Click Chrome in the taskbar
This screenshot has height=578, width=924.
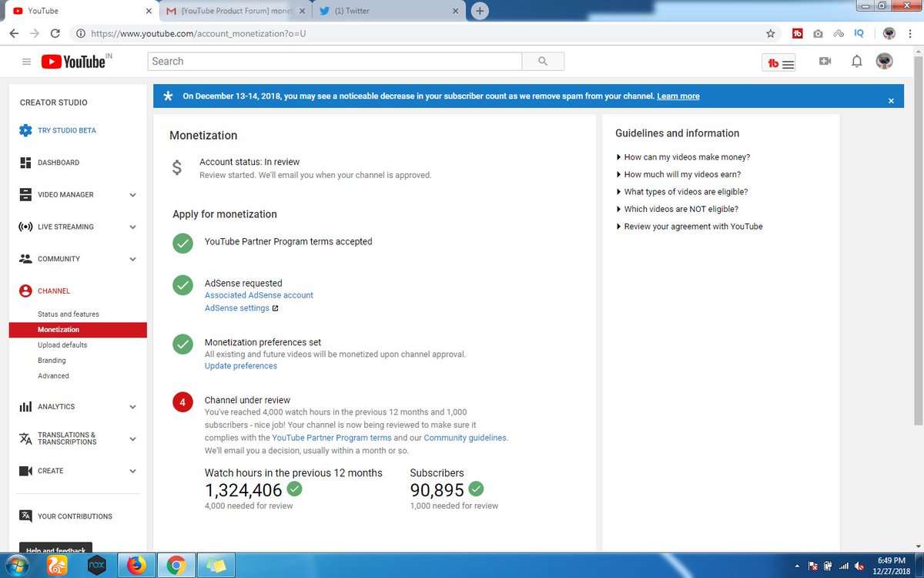pos(176,566)
